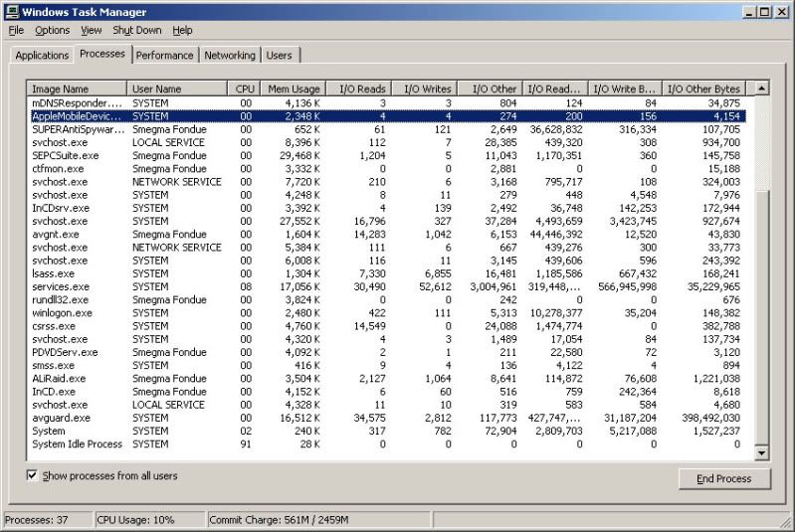The image size is (795, 532).
Task: Sort by I/O Other Bytes column header
Action: [x=704, y=89]
